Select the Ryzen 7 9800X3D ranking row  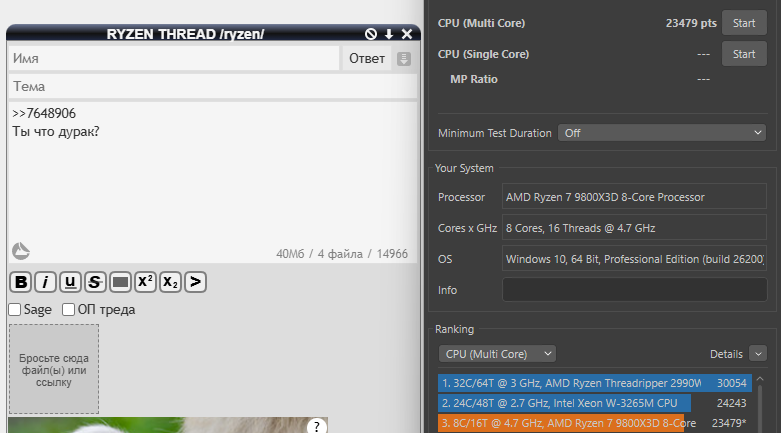click(x=595, y=423)
